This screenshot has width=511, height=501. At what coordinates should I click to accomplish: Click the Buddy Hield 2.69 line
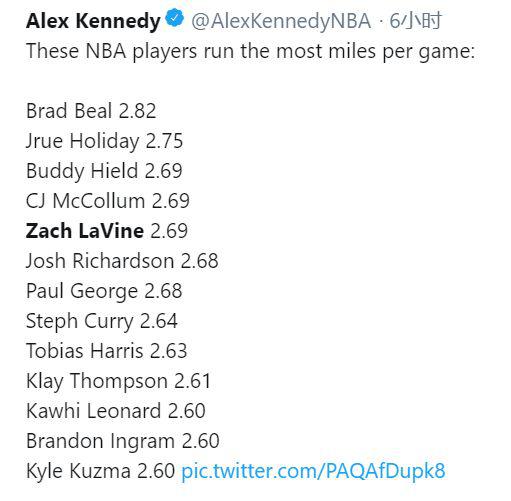coord(104,171)
